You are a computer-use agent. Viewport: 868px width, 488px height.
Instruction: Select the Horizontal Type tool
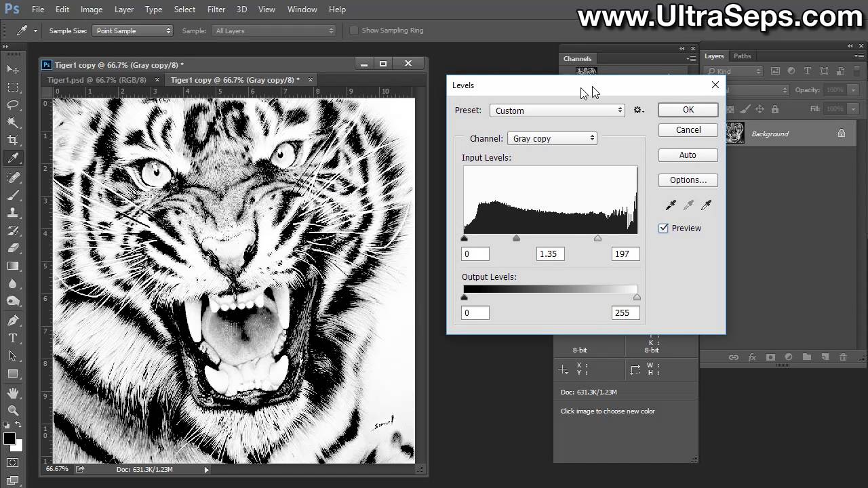coord(13,338)
